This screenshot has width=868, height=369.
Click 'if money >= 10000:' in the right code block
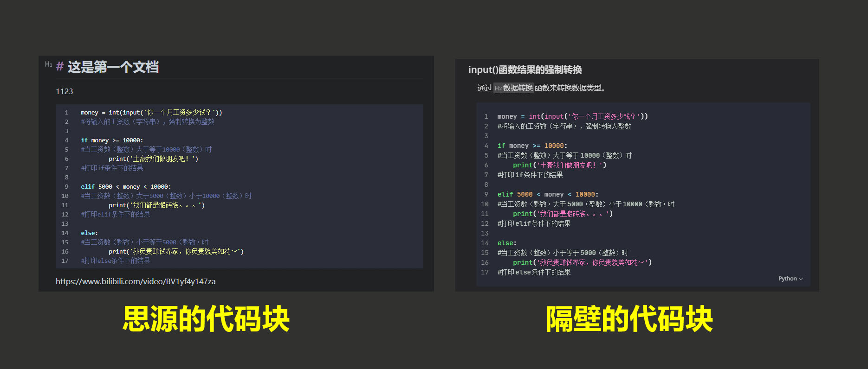click(x=532, y=146)
